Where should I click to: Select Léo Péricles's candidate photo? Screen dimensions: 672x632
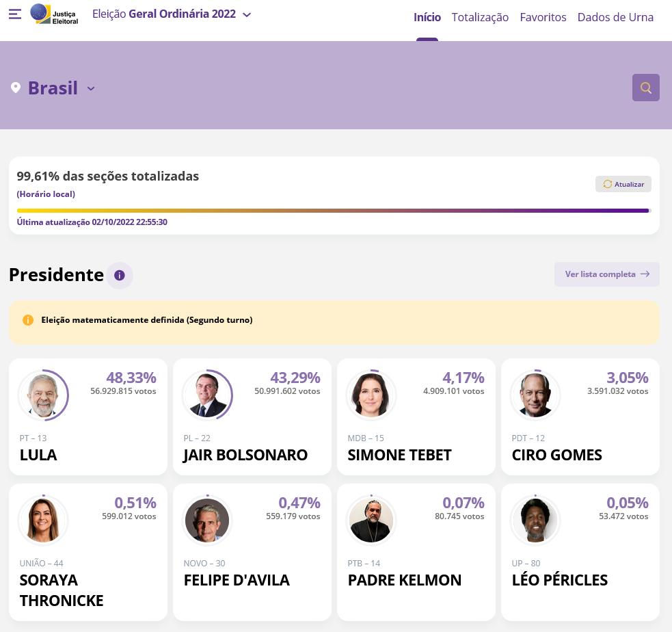pyautogui.click(x=535, y=520)
